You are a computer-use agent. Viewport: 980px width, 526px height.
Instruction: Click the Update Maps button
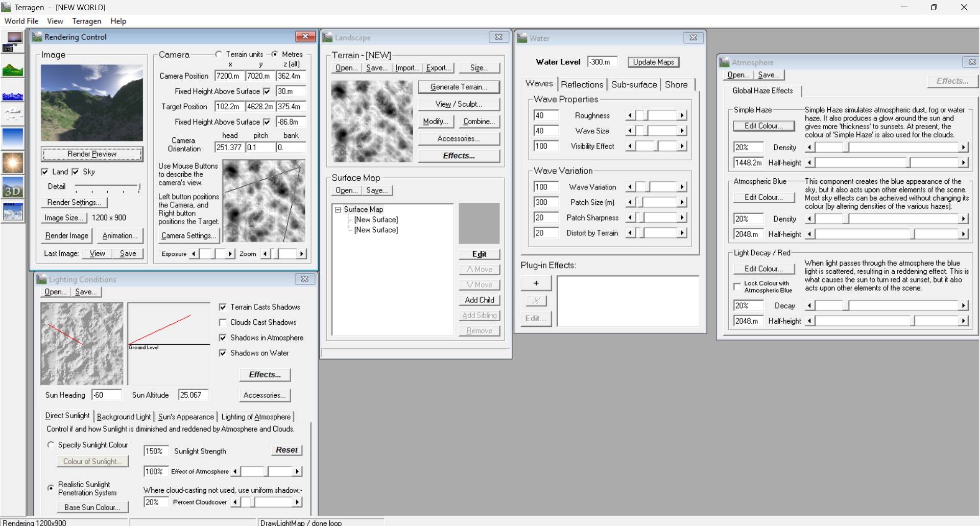click(654, 62)
